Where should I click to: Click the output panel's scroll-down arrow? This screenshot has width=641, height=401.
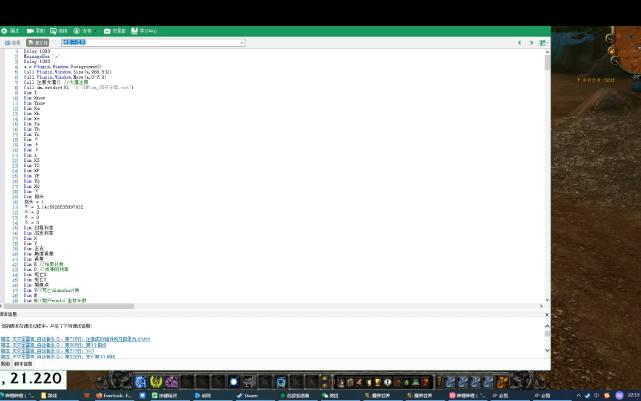547,350
